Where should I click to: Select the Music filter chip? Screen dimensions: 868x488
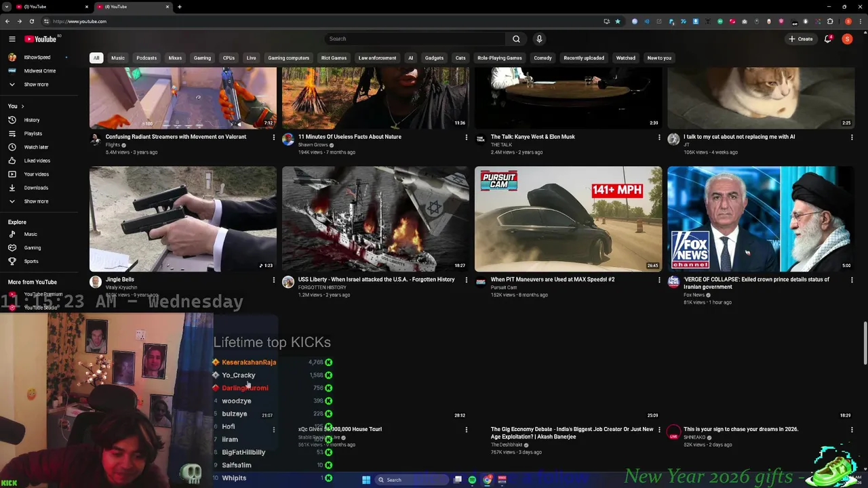point(118,58)
